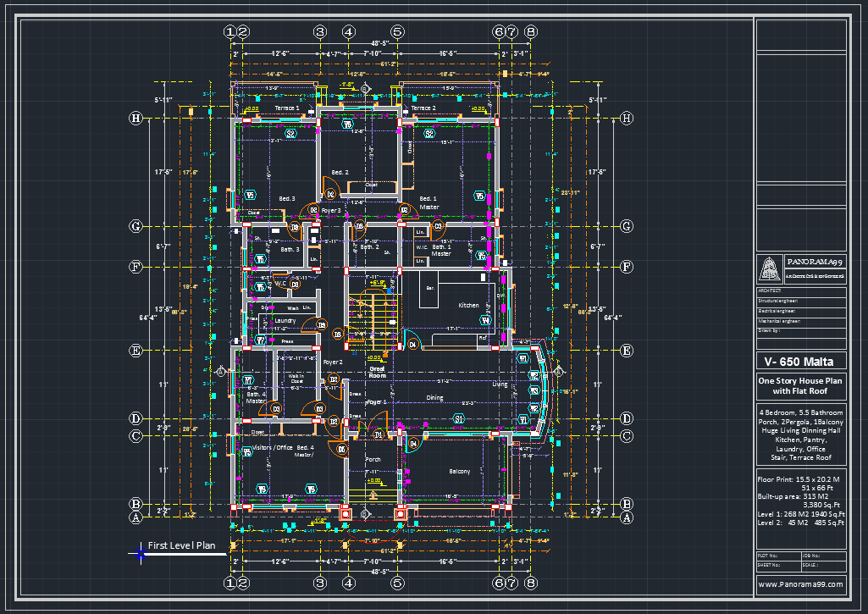Click the 'Huge Living Dinning Hall' line
Screen dimensions: 868x614
(801, 430)
